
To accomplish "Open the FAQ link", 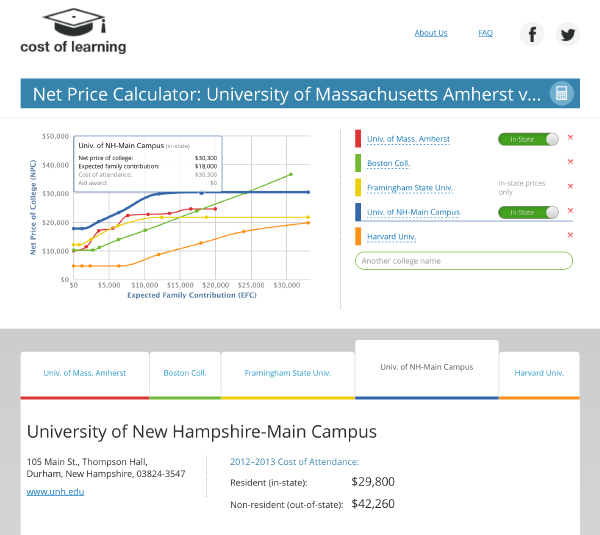I will coord(485,33).
